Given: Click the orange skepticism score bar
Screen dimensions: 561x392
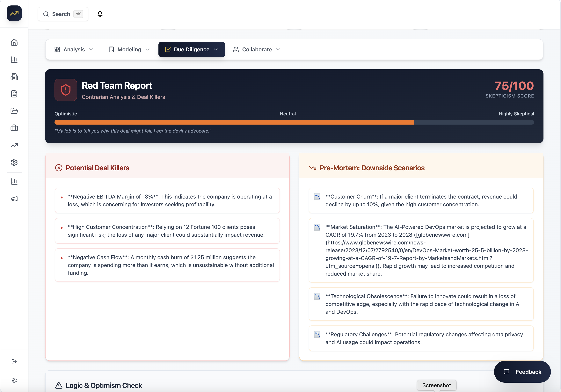Looking at the screenshot, I should click(234, 122).
